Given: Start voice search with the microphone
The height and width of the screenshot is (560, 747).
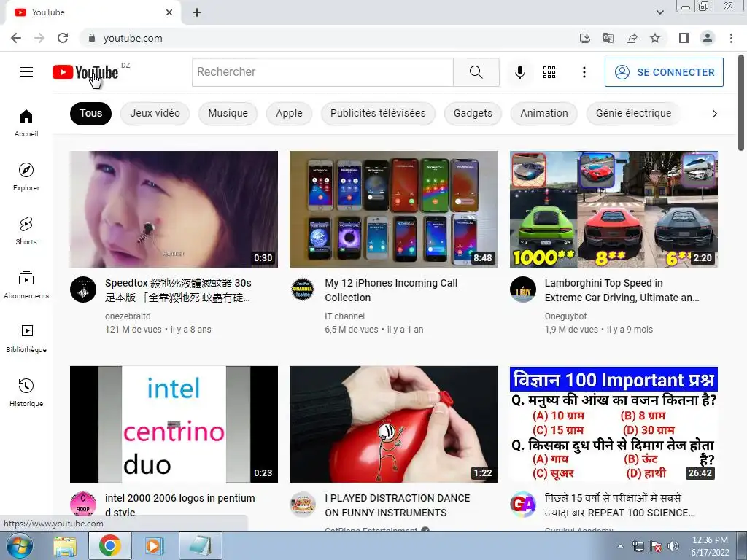Looking at the screenshot, I should pyautogui.click(x=519, y=72).
